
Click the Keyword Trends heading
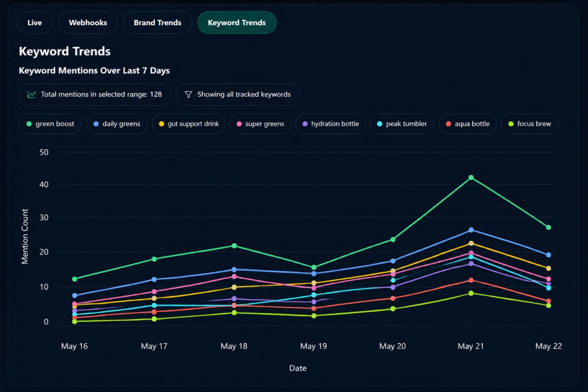coord(65,51)
